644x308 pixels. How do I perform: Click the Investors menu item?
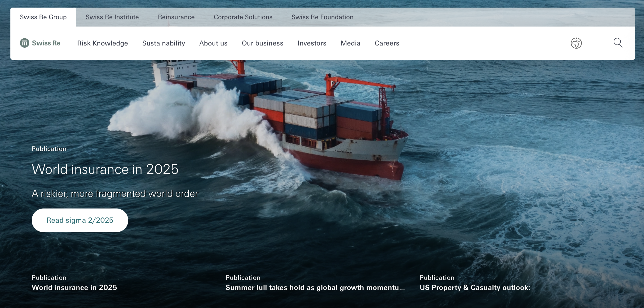click(x=312, y=43)
